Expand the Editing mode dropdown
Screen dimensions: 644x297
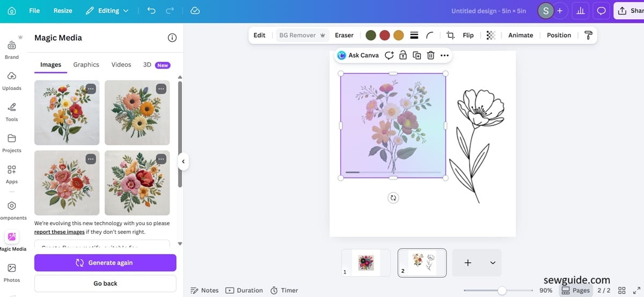click(x=107, y=11)
